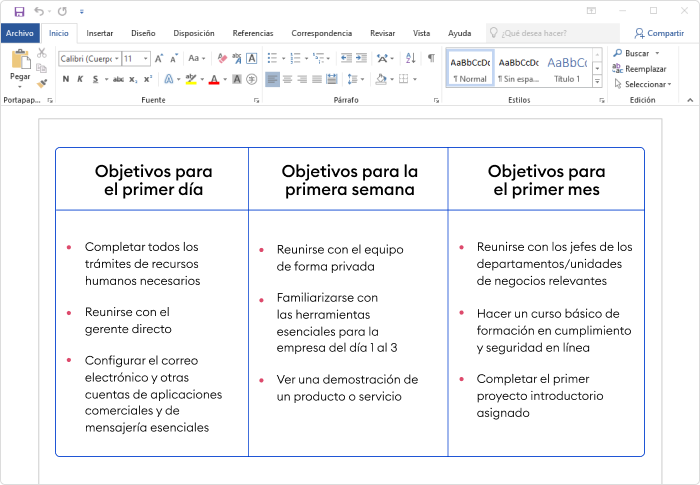
Task: Switch to the Diseño tab
Action: (143, 33)
